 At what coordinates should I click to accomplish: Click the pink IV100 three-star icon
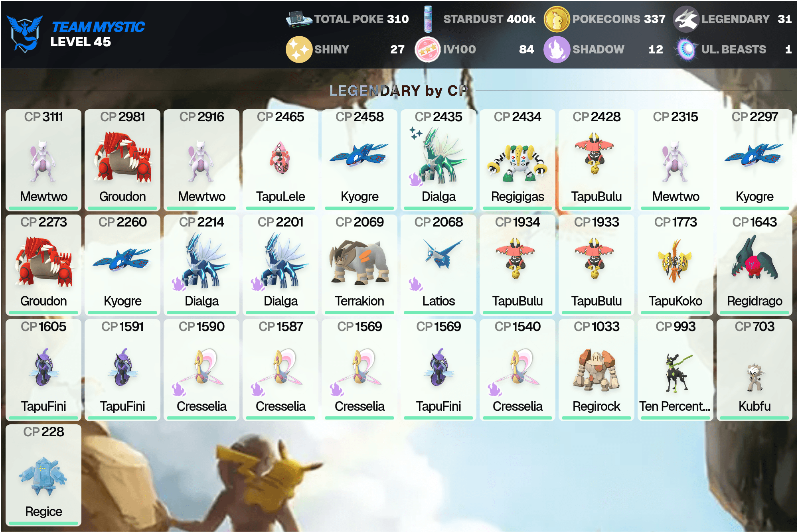428,49
